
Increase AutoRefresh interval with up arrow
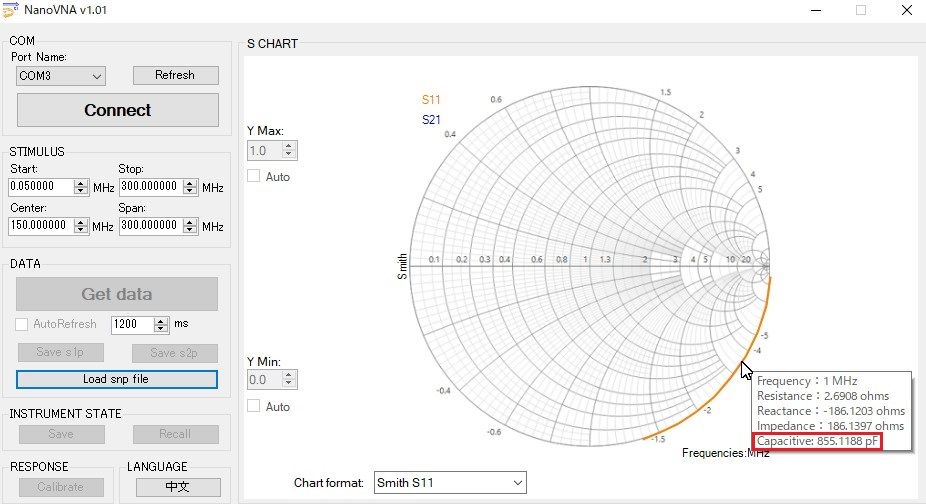point(161,321)
